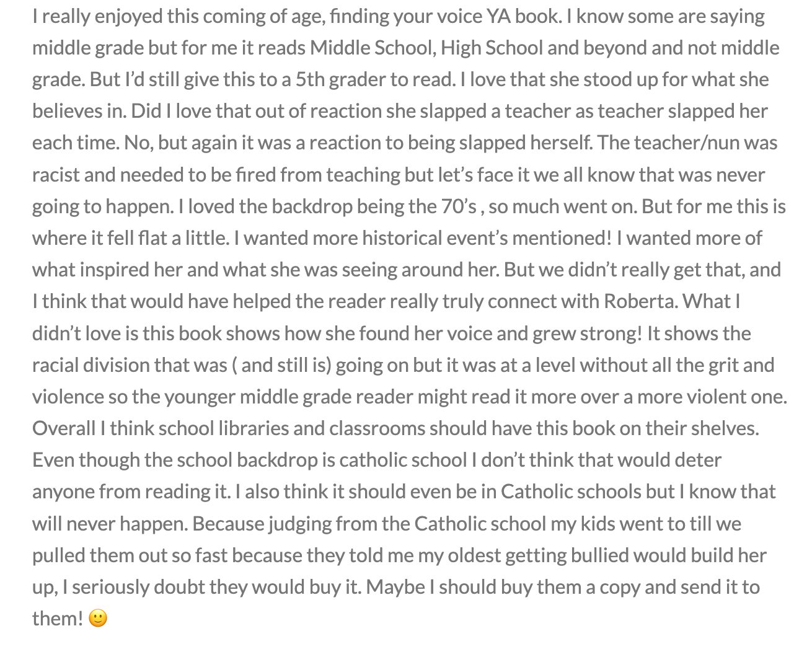
Task: Click the final word "them!"
Action: [58, 619]
